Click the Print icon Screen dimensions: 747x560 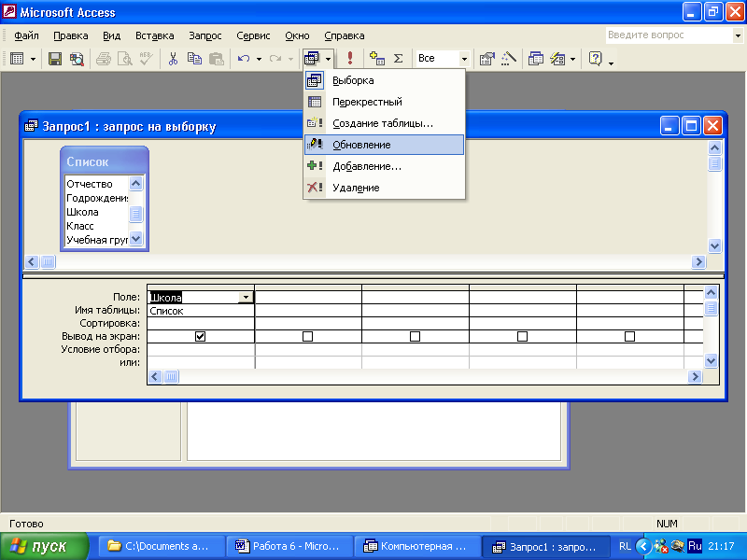104,59
